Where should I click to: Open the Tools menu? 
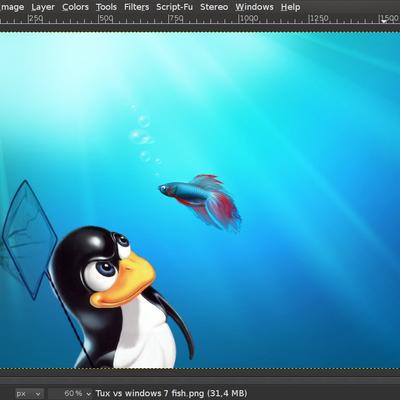(x=106, y=7)
